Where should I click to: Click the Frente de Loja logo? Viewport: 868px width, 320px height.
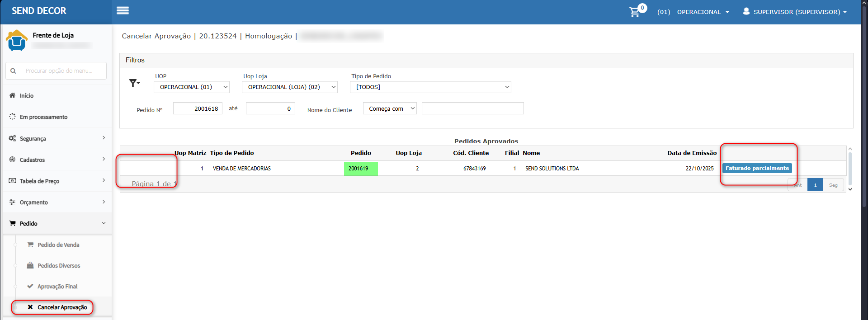[17, 41]
